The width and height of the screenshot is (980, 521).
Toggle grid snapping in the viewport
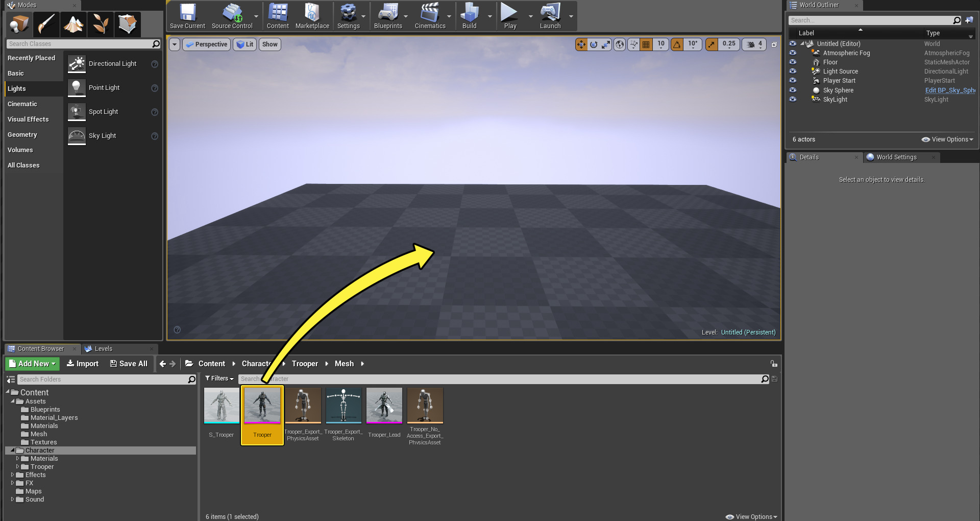pyautogui.click(x=646, y=44)
